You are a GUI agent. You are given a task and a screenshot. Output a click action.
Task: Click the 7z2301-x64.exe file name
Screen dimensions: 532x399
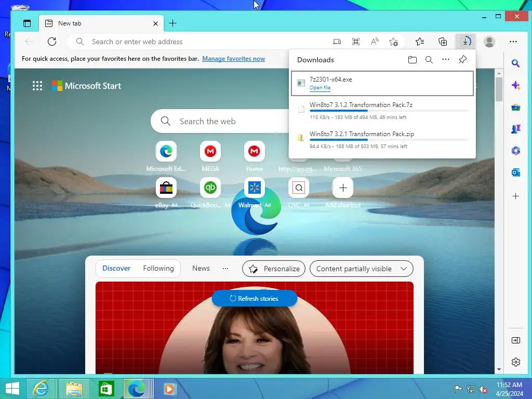coord(330,79)
